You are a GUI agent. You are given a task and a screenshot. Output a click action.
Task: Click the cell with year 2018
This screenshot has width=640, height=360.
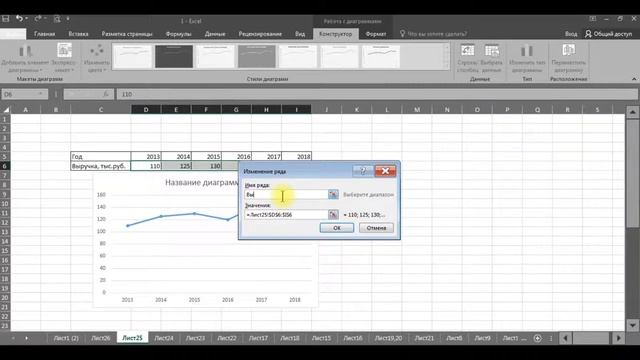tap(296, 156)
